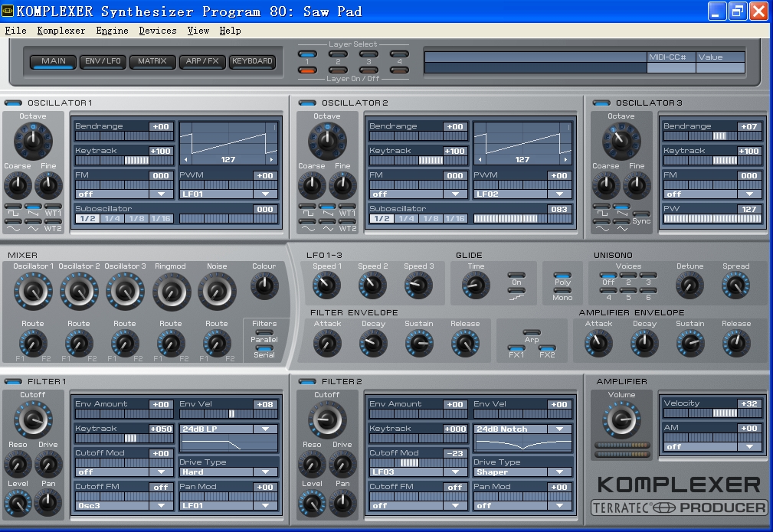773x532 pixels.
Task: Select the sine waveform in Oscillator 3
Action: click(x=601, y=222)
